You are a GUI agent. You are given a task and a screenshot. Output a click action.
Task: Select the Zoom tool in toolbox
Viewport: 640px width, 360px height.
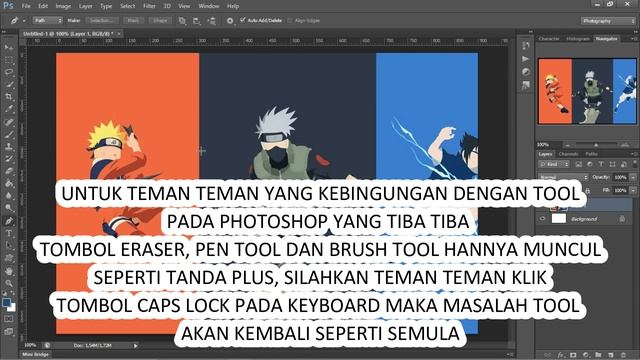coord(9,283)
